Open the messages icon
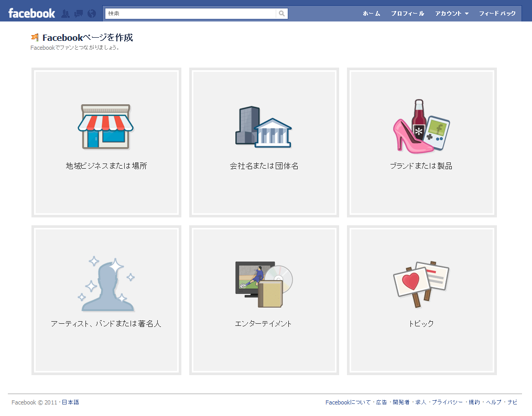The width and height of the screenshot is (532, 416). coord(79,14)
